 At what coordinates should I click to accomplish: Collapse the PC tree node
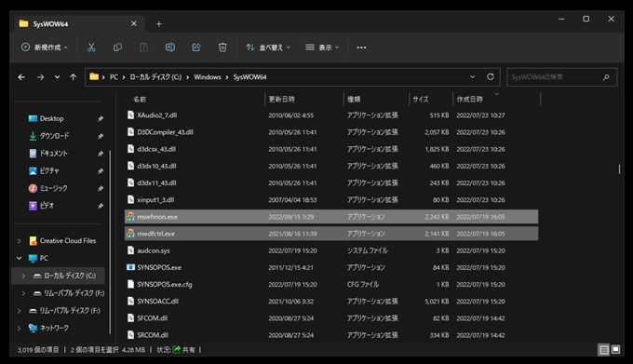[x=19, y=258]
